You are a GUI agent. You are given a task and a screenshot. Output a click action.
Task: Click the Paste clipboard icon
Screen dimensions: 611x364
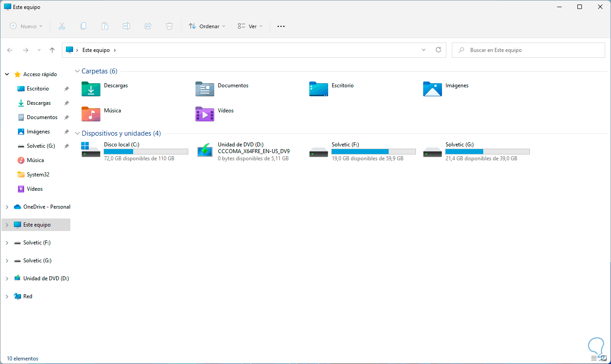pos(105,26)
